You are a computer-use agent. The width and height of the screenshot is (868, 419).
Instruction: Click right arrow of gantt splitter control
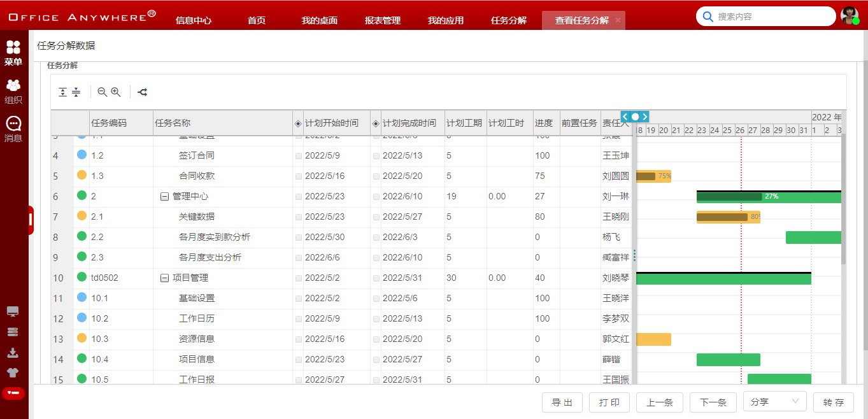tap(645, 117)
